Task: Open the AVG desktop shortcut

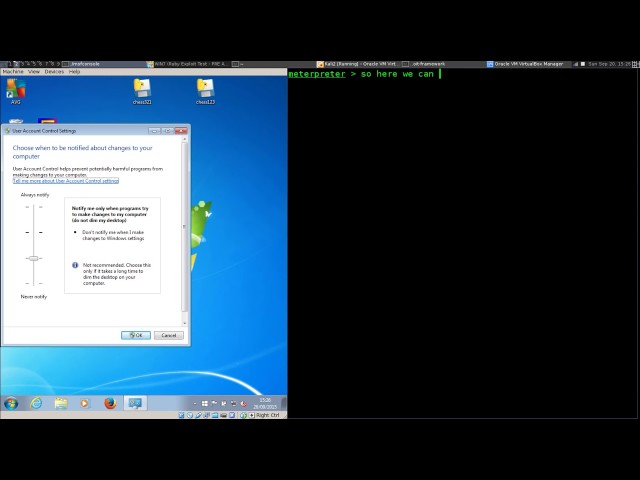Action: tap(15, 91)
